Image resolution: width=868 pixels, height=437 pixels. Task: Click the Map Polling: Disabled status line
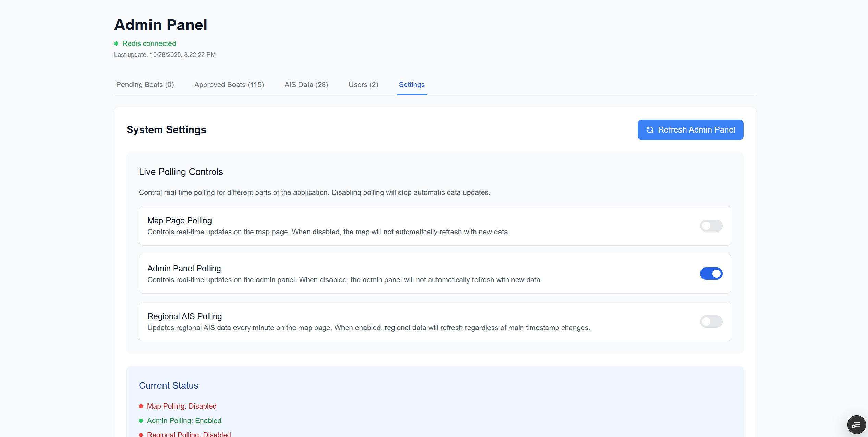[181, 406]
